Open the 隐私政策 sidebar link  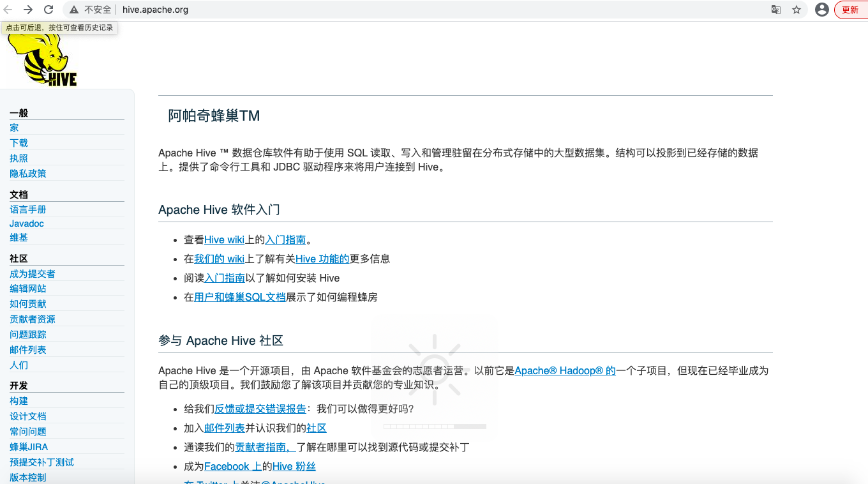27,173
